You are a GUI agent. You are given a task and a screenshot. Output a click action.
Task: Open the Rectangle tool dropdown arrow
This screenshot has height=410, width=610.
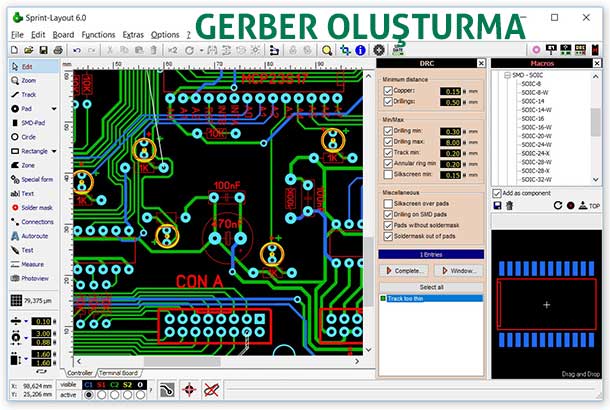point(54,151)
